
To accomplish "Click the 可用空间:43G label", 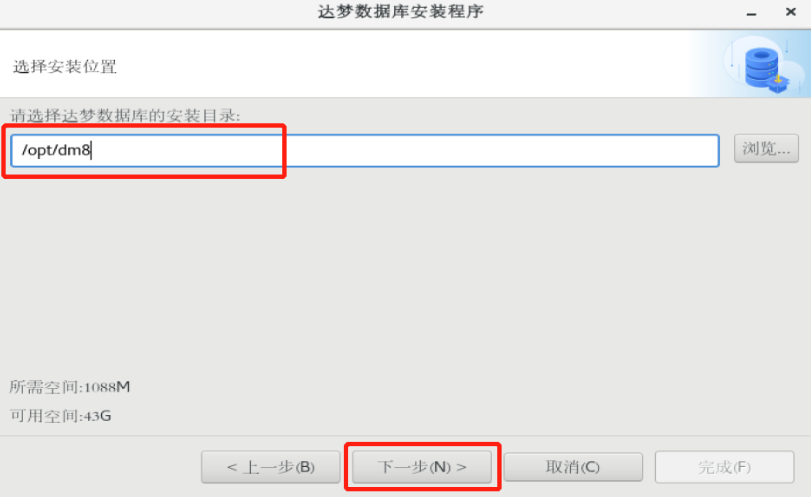I will pos(61,416).
